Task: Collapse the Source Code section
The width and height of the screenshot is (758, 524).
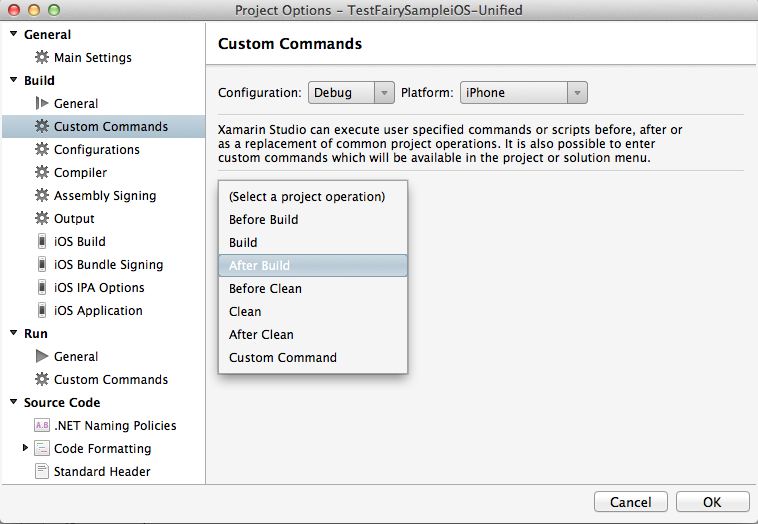Action: (x=14, y=402)
